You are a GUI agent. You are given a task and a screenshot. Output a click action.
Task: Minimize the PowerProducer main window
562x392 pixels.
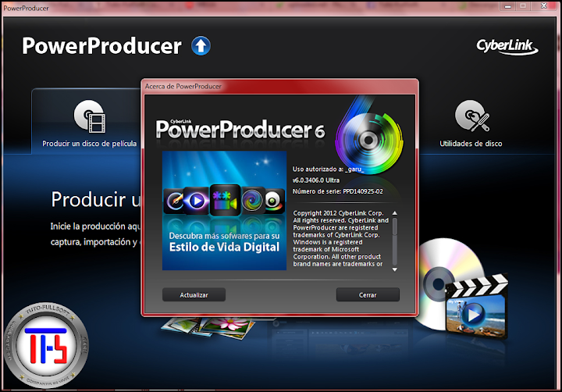[x=507, y=6]
